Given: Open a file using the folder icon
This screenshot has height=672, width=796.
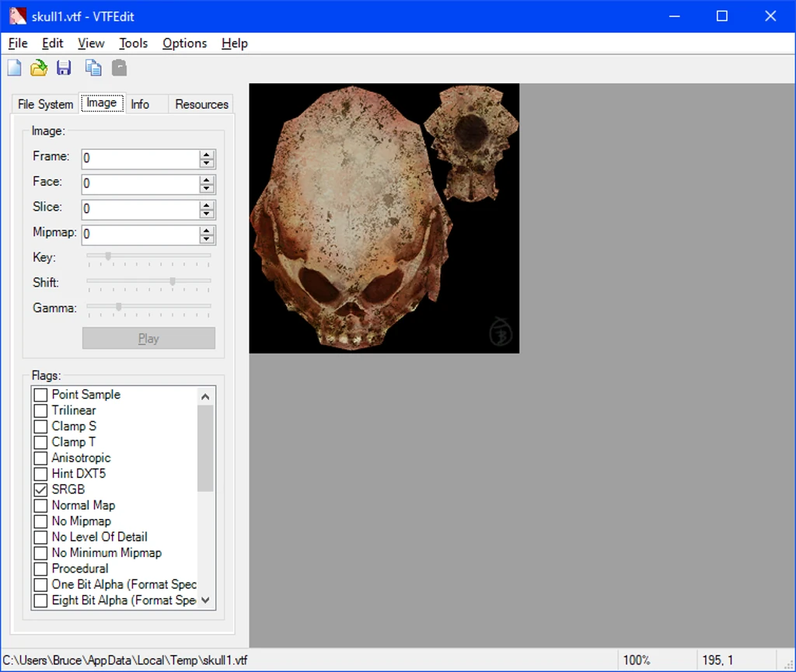Looking at the screenshot, I should 39,68.
